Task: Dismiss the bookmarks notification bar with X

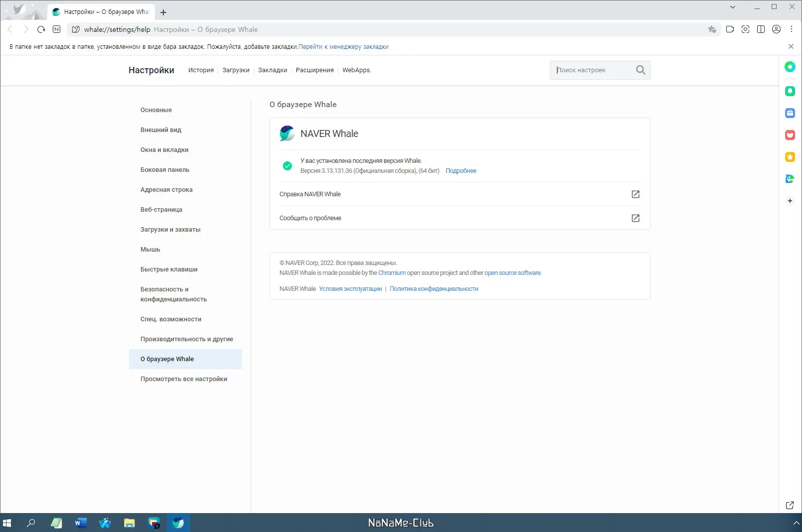Action: click(x=791, y=46)
